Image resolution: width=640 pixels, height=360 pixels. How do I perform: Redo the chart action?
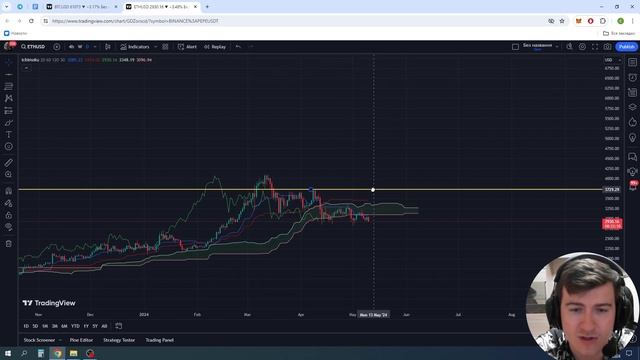(x=251, y=47)
